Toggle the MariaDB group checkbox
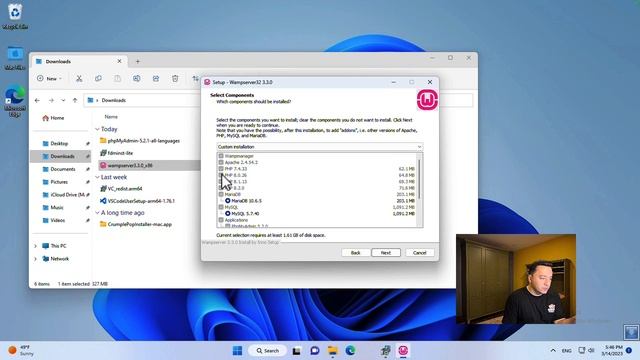640x360 pixels. coord(221,194)
